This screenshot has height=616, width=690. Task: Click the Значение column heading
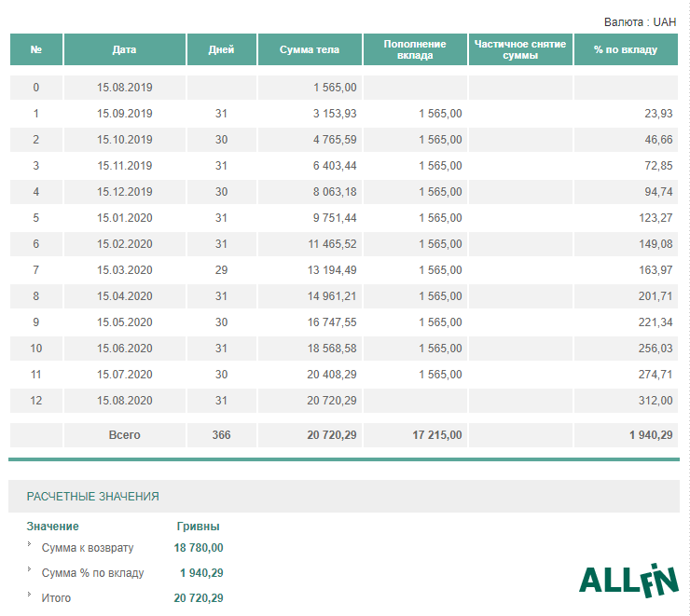52,527
